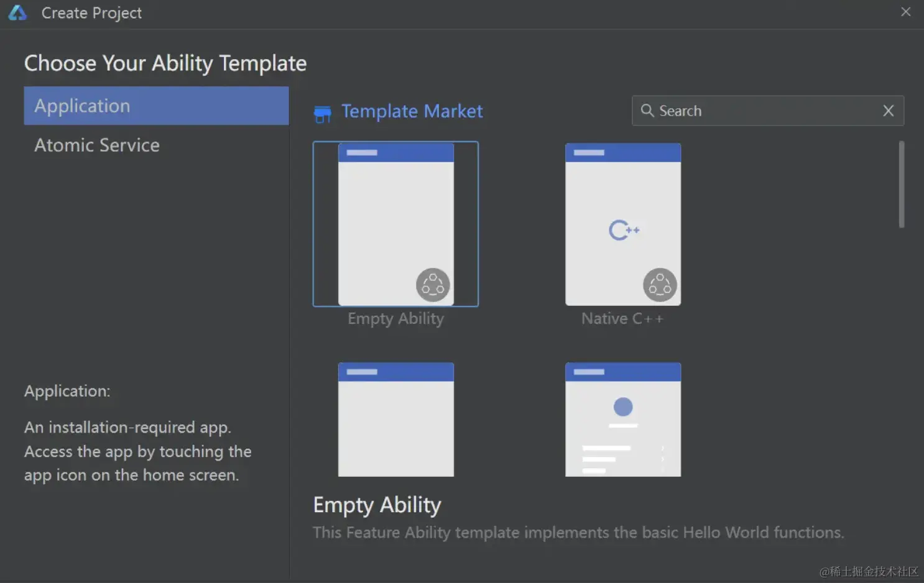Click the Empty Ability caption under the thumbnail

pos(395,319)
